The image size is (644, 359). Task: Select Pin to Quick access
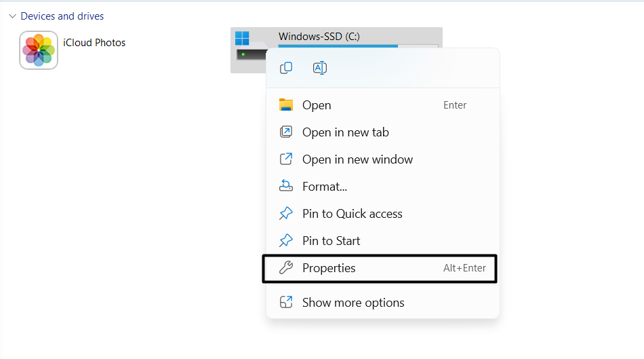click(x=352, y=214)
